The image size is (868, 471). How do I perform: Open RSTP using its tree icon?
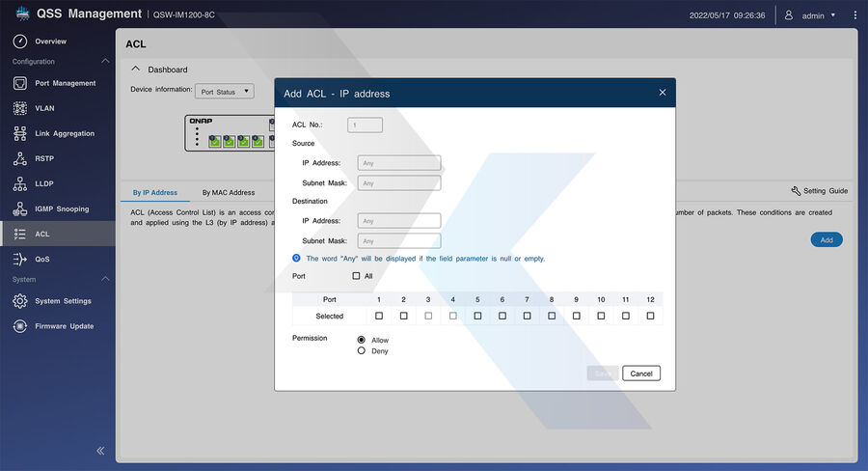click(19, 158)
